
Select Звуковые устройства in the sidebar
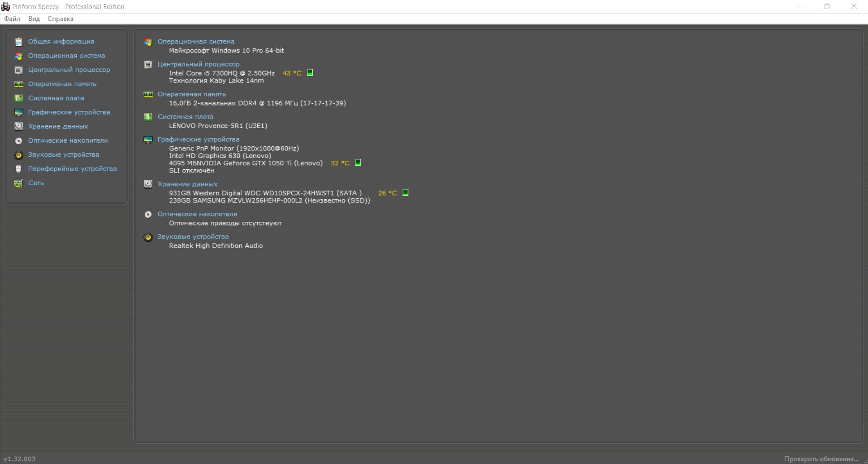[63, 154]
